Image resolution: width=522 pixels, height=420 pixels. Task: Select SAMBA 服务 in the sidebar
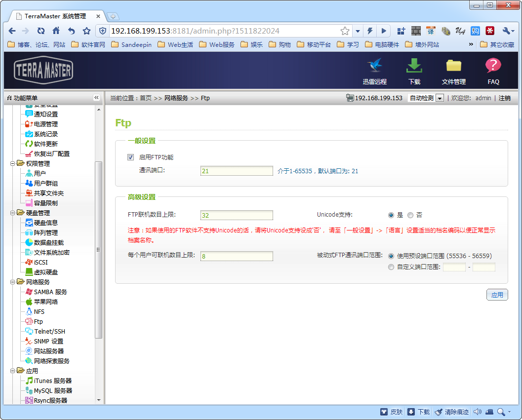[x=50, y=292]
